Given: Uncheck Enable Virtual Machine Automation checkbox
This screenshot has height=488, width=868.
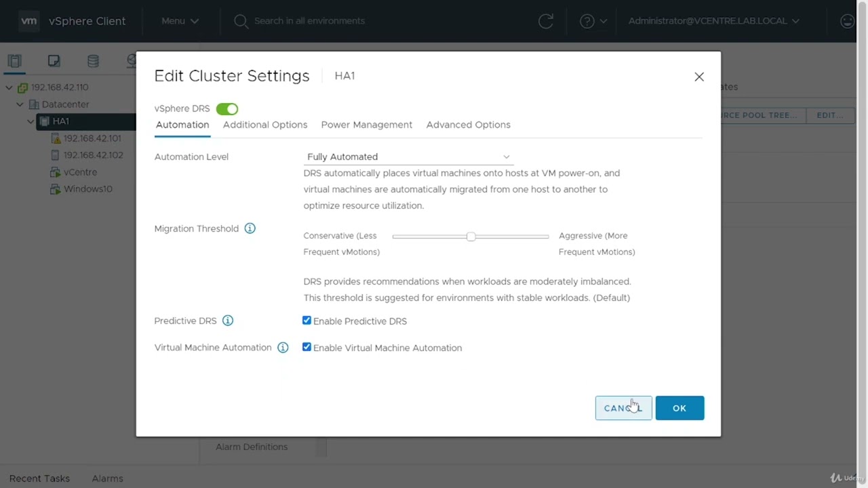Looking at the screenshot, I should (307, 347).
